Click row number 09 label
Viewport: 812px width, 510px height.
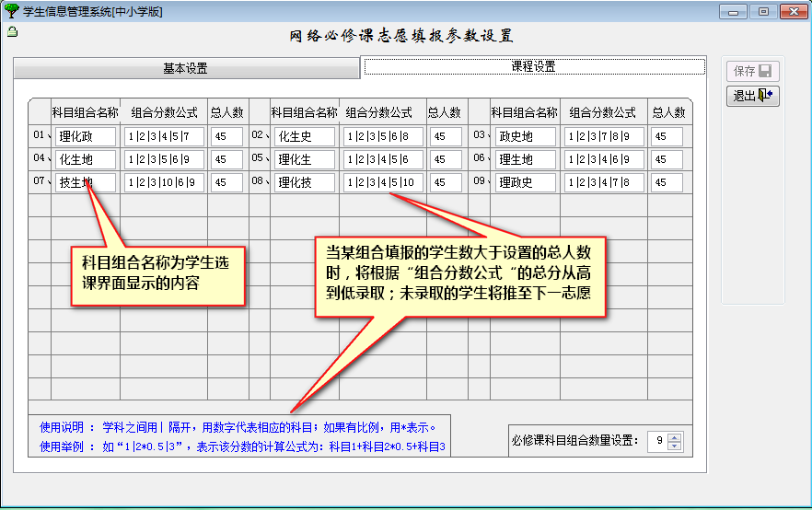(479, 180)
